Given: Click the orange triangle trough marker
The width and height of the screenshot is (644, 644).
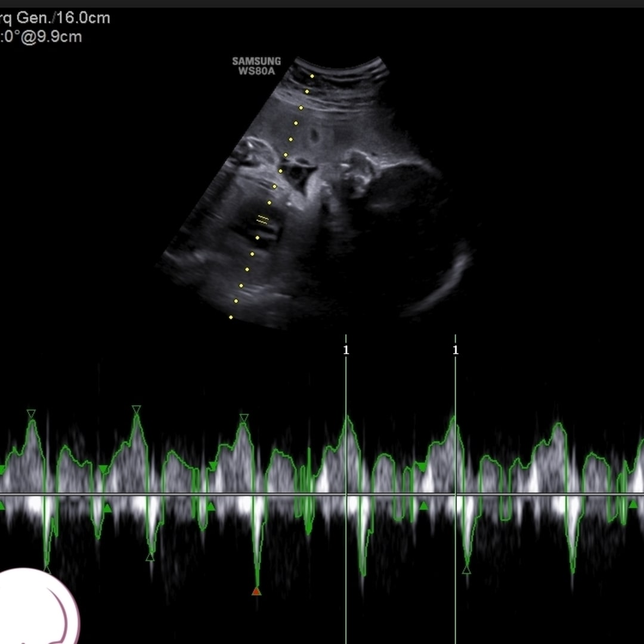Looking at the screenshot, I should click(256, 591).
